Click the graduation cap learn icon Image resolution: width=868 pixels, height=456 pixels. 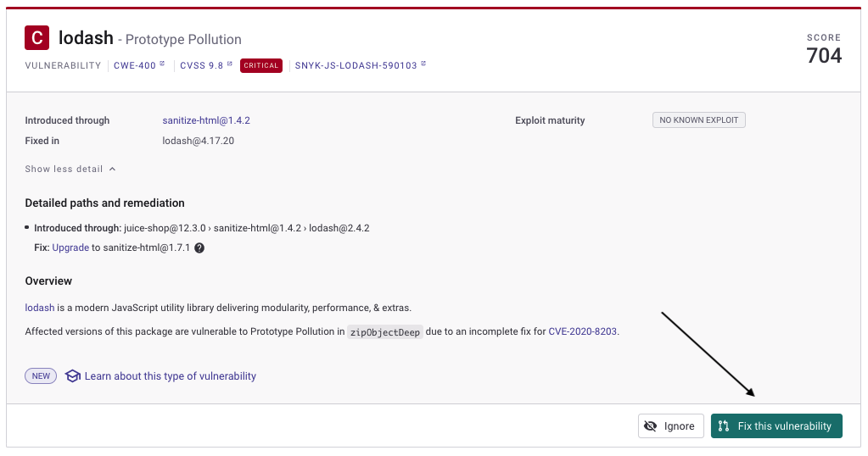[x=72, y=376]
